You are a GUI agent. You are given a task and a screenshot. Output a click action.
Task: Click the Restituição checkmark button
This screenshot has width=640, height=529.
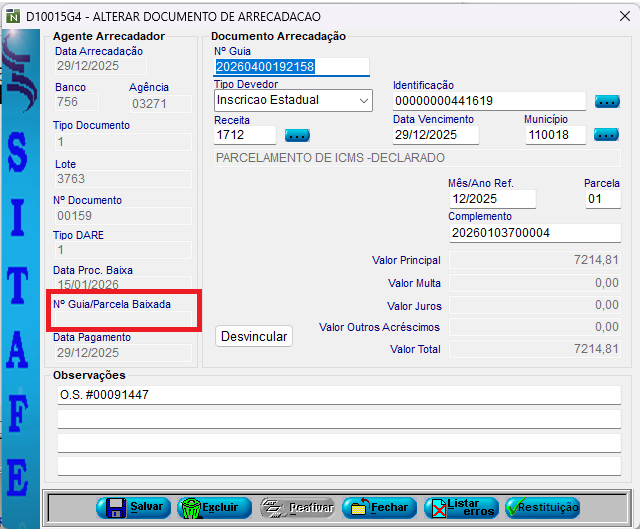tap(542, 507)
